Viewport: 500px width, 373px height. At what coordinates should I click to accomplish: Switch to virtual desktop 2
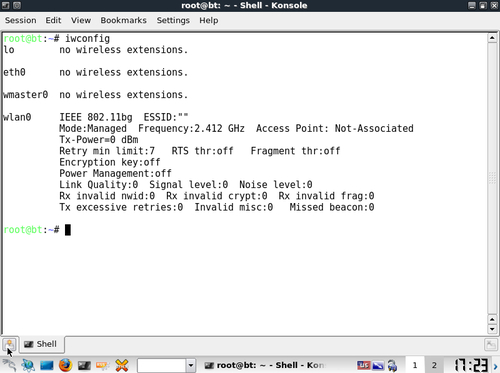point(434,365)
